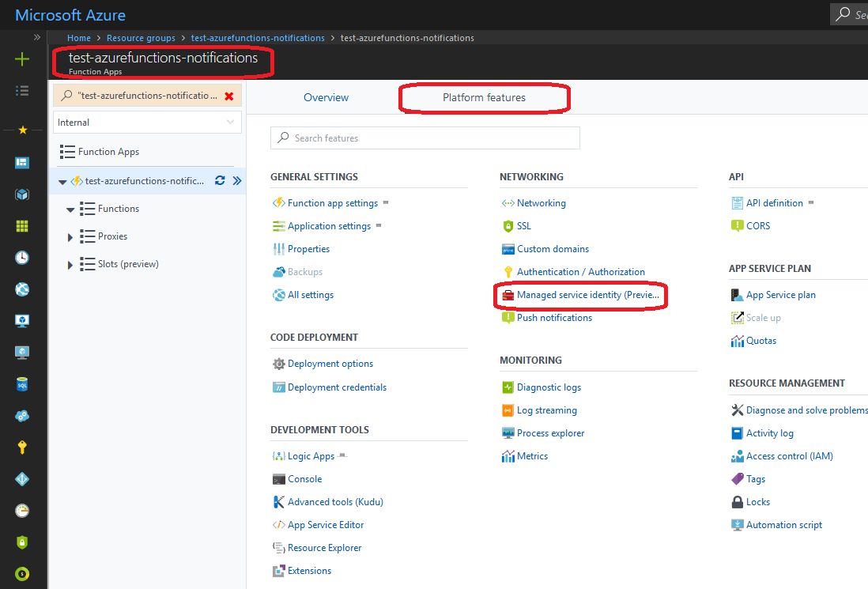Open the Dashboard icon in left sidebar
Viewport: 868px width, 589px height.
pos(21,163)
